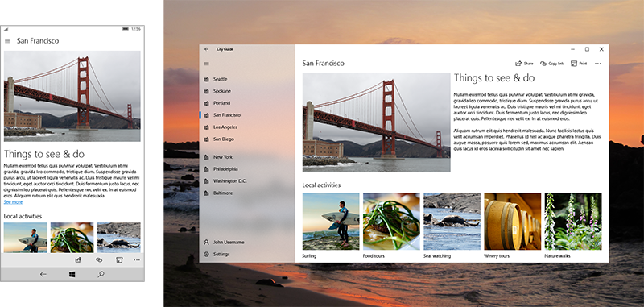Tap the Windows Start button on the phone

pyautogui.click(x=72, y=275)
